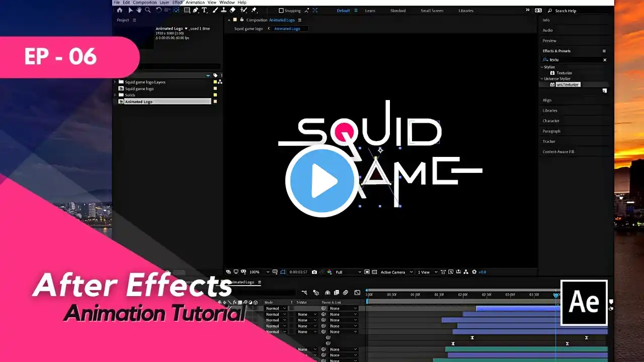Open the Tracker panel
This screenshot has width=644, height=362.
click(x=549, y=141)
